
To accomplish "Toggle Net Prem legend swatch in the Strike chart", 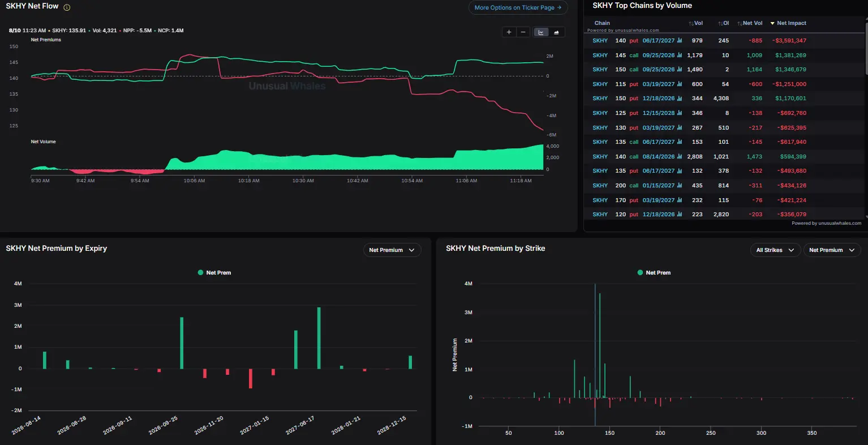I will 640,273.
